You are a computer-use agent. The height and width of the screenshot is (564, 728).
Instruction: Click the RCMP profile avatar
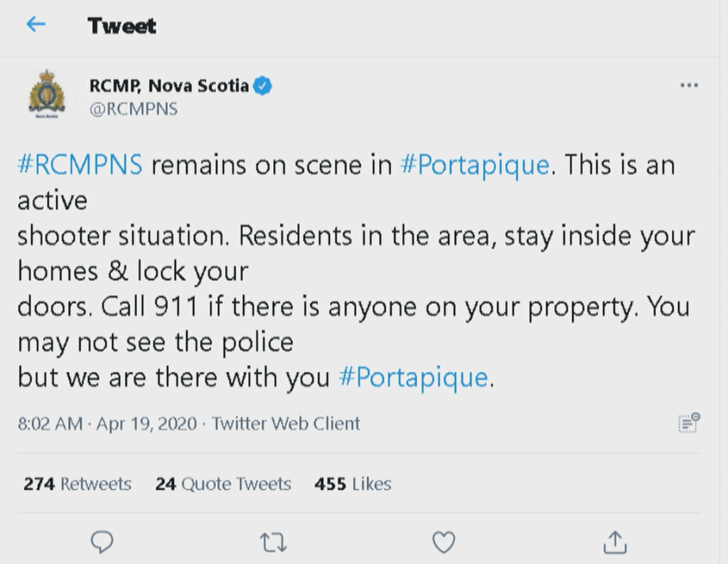(x=46, y=94)
